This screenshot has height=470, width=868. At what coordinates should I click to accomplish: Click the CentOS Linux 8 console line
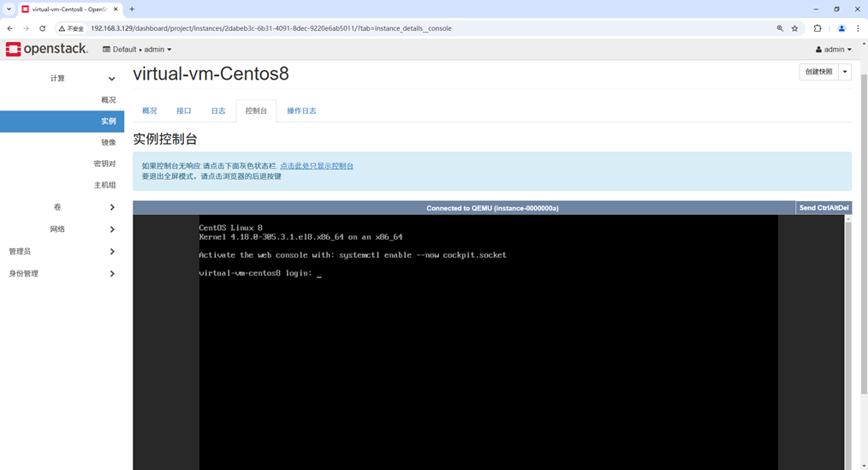(x=231, y=228)
